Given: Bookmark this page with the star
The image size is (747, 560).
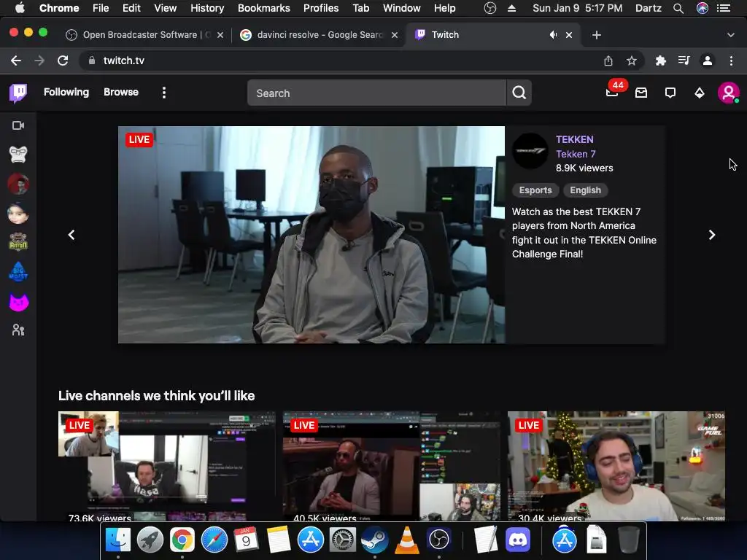Looking at the screenshot, I should (632, 61).
